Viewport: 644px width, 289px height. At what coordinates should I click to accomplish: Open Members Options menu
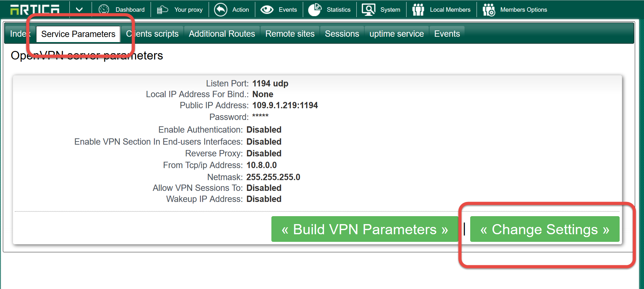coord(524,10)
